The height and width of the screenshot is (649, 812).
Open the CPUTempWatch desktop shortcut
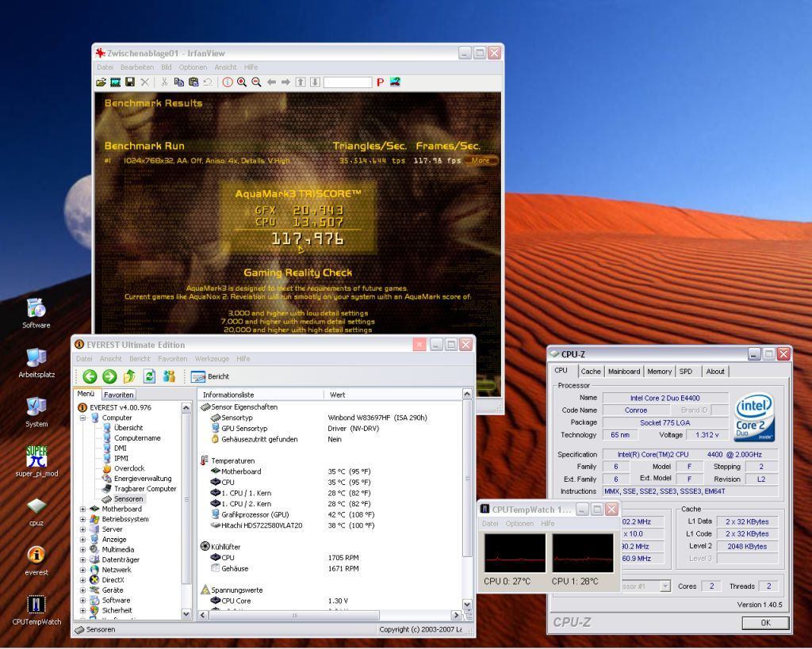36,609
